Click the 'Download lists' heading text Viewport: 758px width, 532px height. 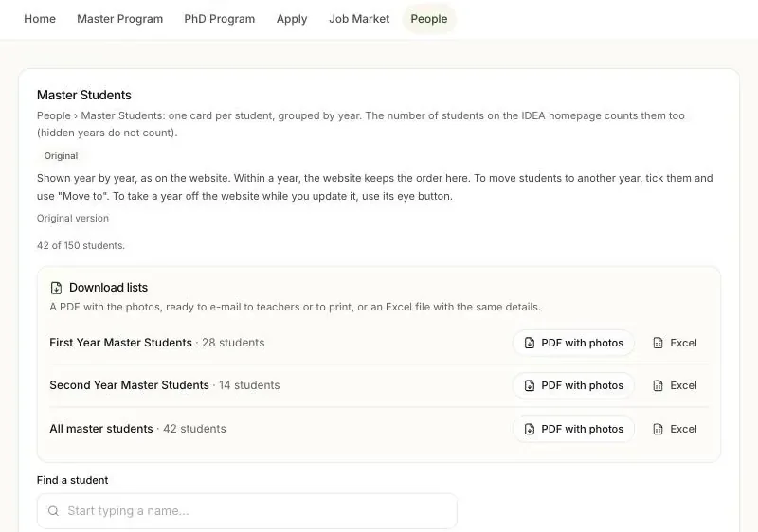pos(108,288)
